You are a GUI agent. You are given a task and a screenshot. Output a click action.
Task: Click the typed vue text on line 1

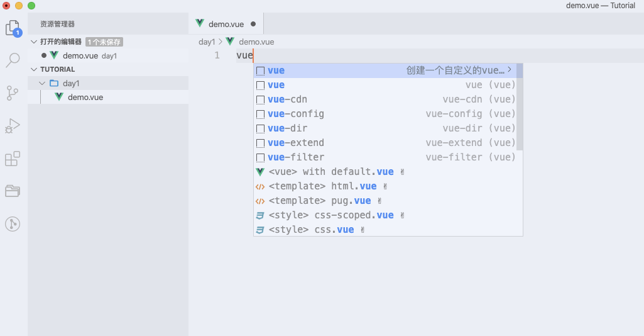click(244, 55)
